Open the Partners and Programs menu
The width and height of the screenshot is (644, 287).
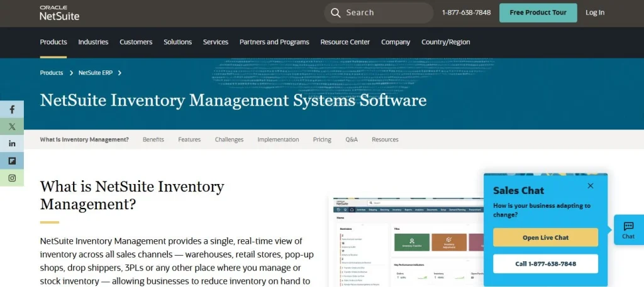tap(274, 42)
